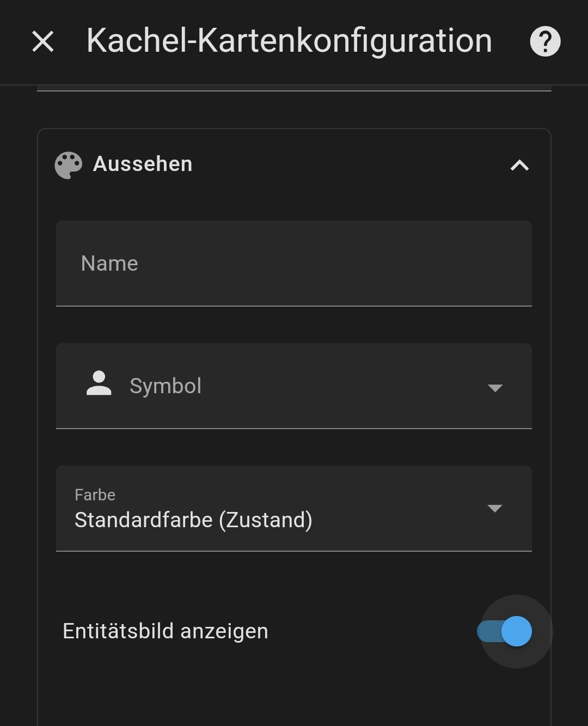Select the Standardfarbe (Zustand) value
588x726 pixels.
[x=193, y=520]
